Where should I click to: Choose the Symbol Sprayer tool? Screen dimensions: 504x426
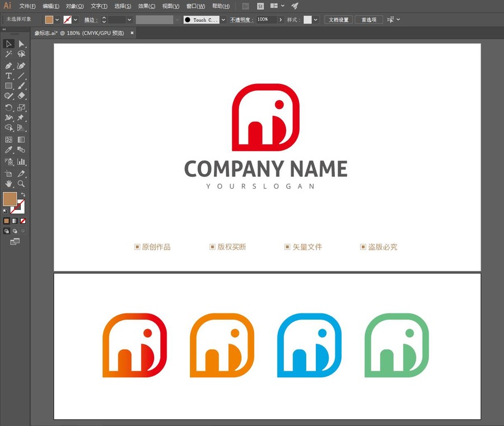(8, 162)
